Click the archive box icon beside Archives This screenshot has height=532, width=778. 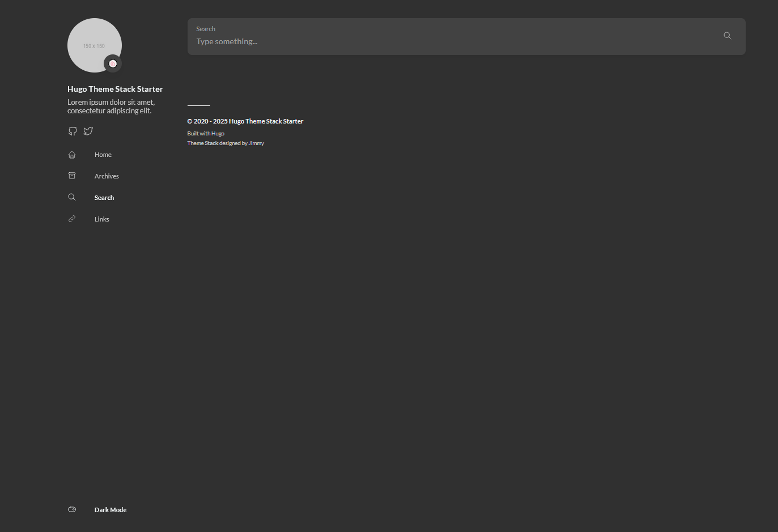72,176
